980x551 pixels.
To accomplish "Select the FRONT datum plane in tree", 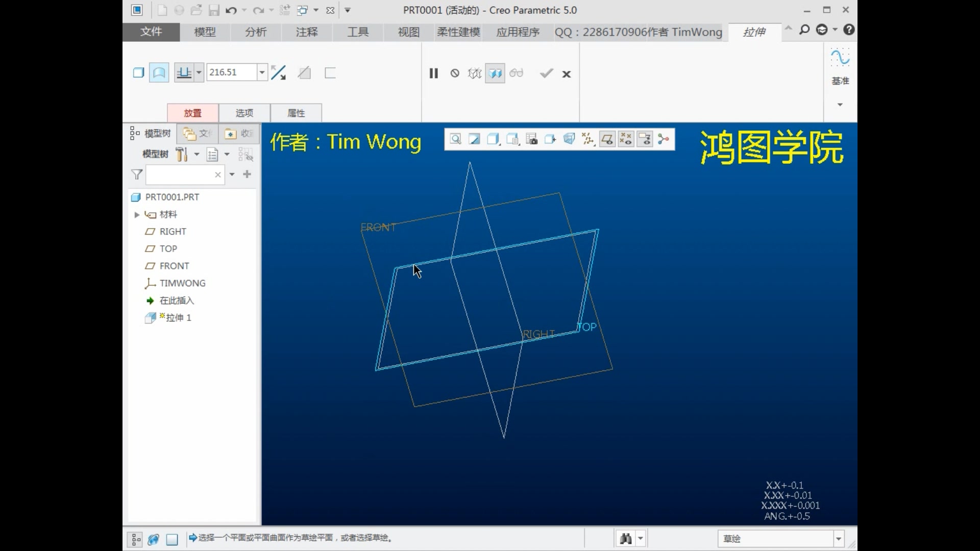I will [174, 266].
